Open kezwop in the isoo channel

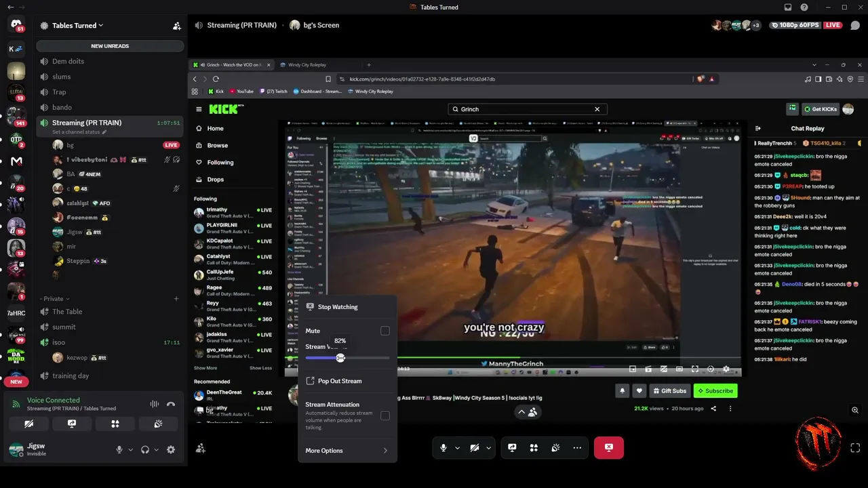pyautogui.click(x=117, y=358)
